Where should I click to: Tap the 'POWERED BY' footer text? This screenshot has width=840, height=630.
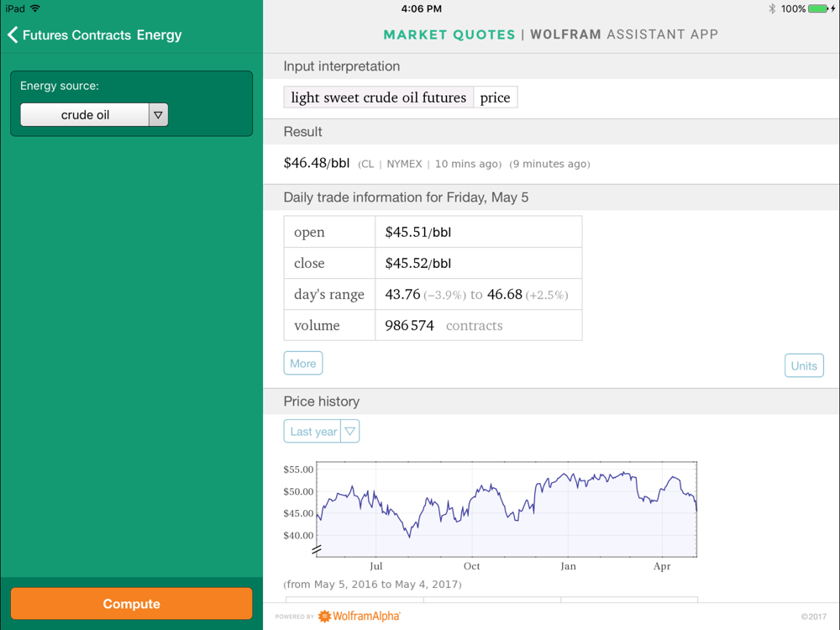pos(295,617)
